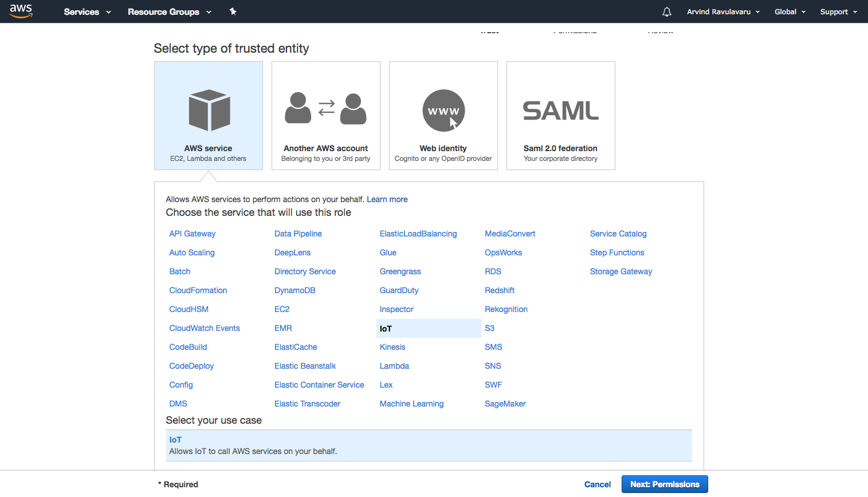Viewport: 868px width, 497px height.
Task: Select CodeBuild service
Action: point(188,347)
